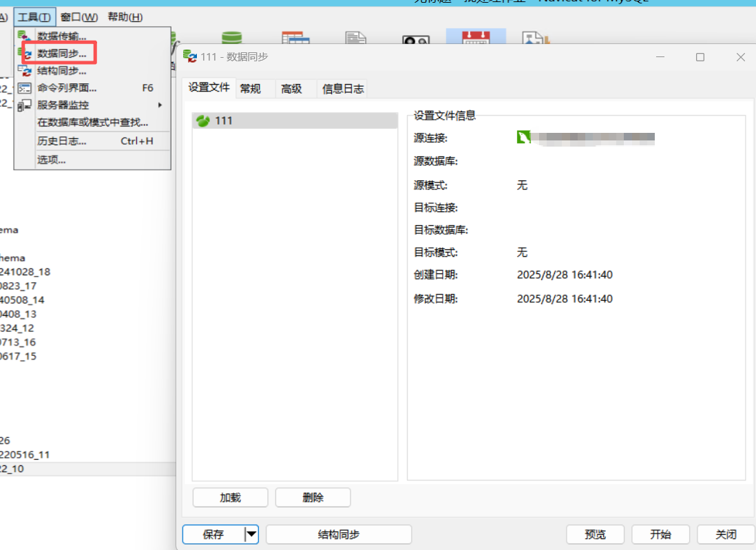
Task: Close the 数据同步 dialog with X
Action: point(741,57)
